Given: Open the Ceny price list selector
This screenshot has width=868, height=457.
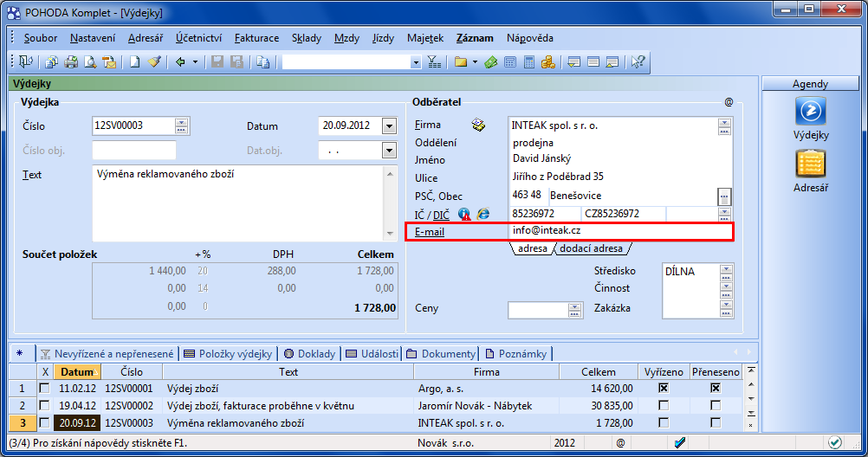Looking at the screenshot, I should [x=574, y=311].
